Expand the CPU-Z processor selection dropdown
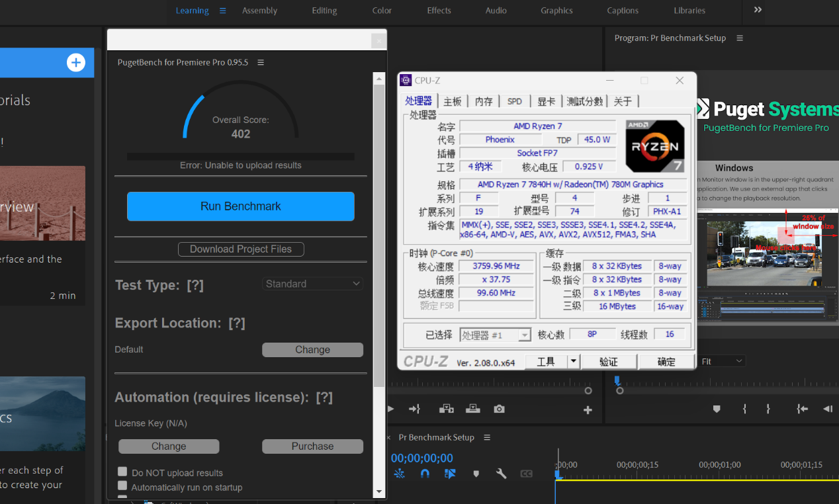This screenshot has height=504, width=839. coord(524,335)
